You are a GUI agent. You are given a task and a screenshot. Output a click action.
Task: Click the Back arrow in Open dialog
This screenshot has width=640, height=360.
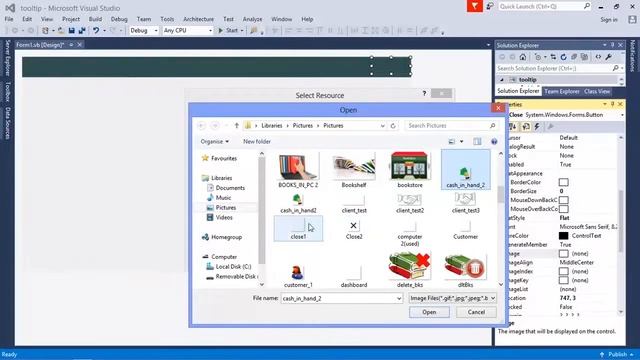(x=202, y=126)
